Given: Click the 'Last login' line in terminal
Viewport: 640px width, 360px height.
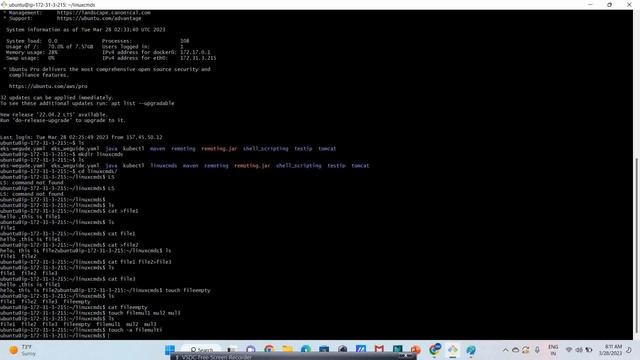Looking at the screenshot, I should point(81,138).
